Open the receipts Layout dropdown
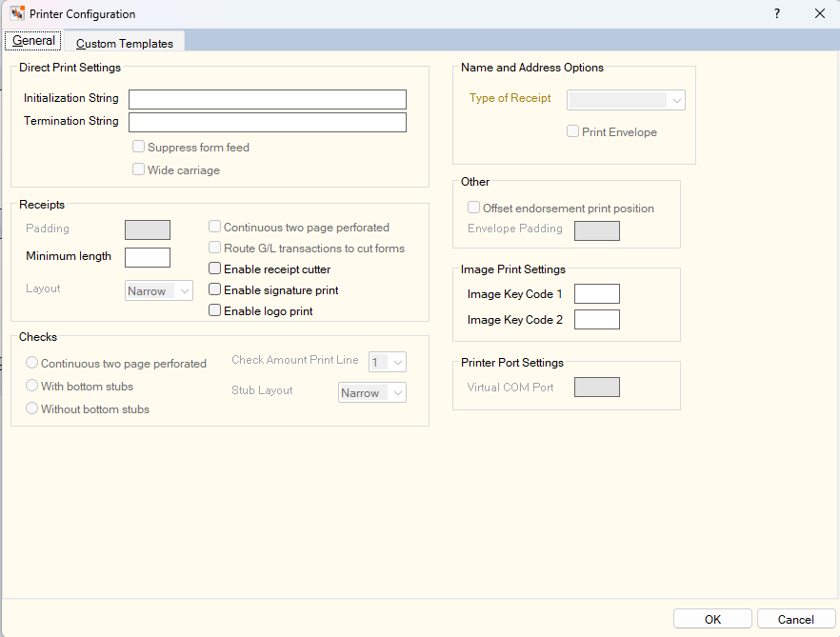This screenshot has height=637, width=840. pyautogui.click(x=158, y=291)
